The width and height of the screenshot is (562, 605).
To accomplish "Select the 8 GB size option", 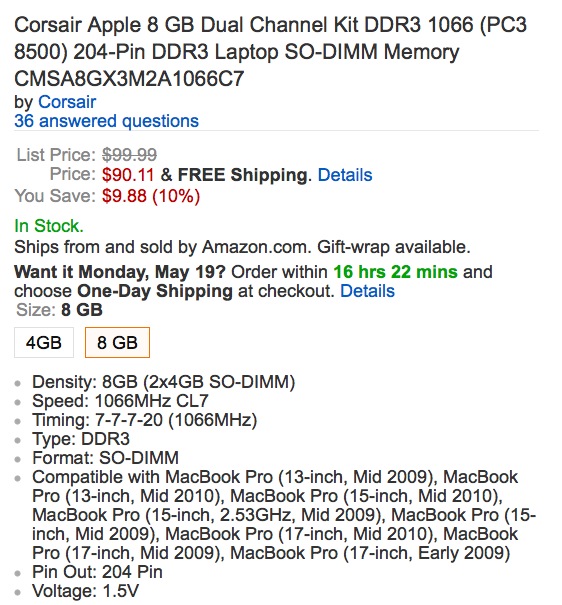I will (x=117, y=343).
